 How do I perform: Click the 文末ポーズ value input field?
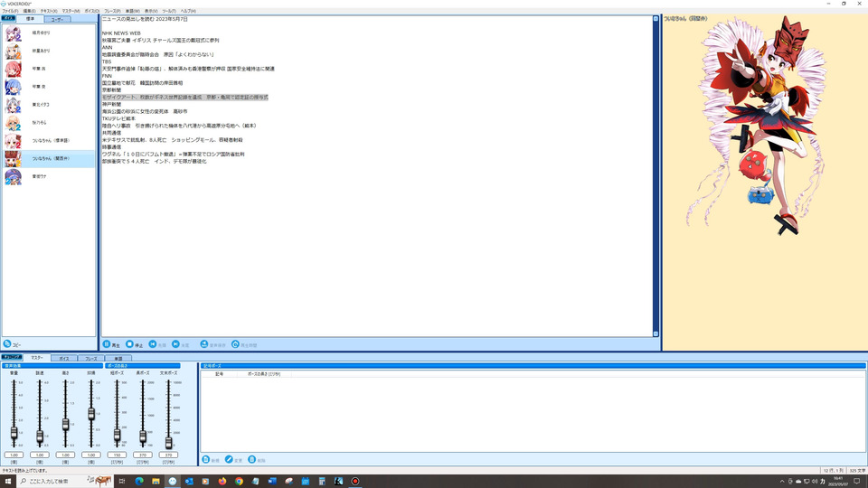coord(168,455)
